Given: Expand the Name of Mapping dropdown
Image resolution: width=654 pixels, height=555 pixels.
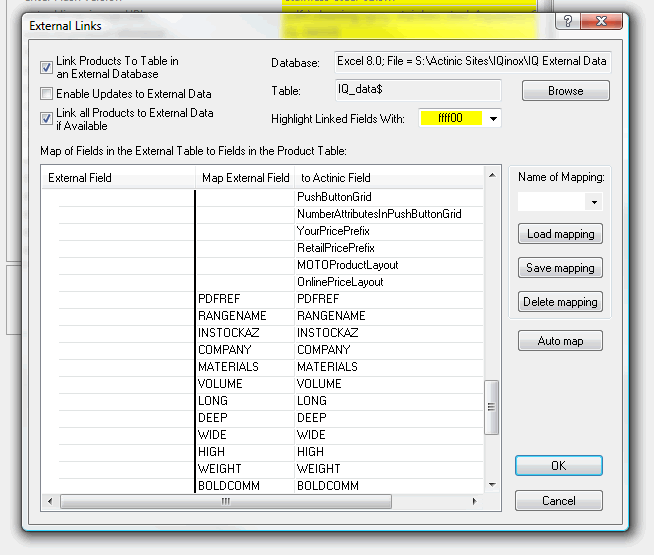Looking at the screenshot, I should click(596, 202).
